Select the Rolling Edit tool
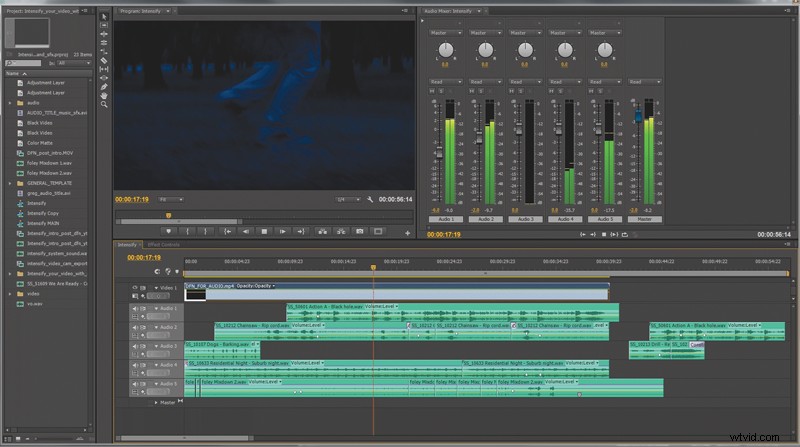Viewport: 800px width, 447px height. click(104, 42)
